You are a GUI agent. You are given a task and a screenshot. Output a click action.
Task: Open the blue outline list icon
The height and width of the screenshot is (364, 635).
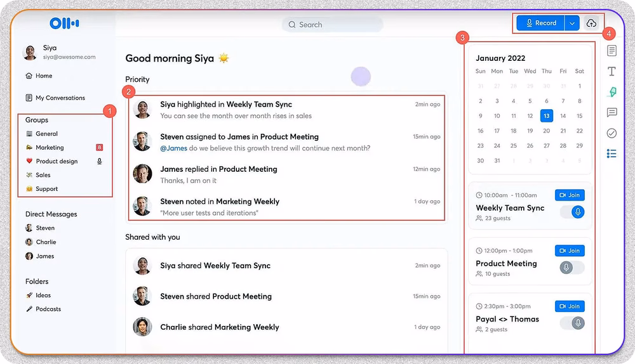[x=612, y=153]
